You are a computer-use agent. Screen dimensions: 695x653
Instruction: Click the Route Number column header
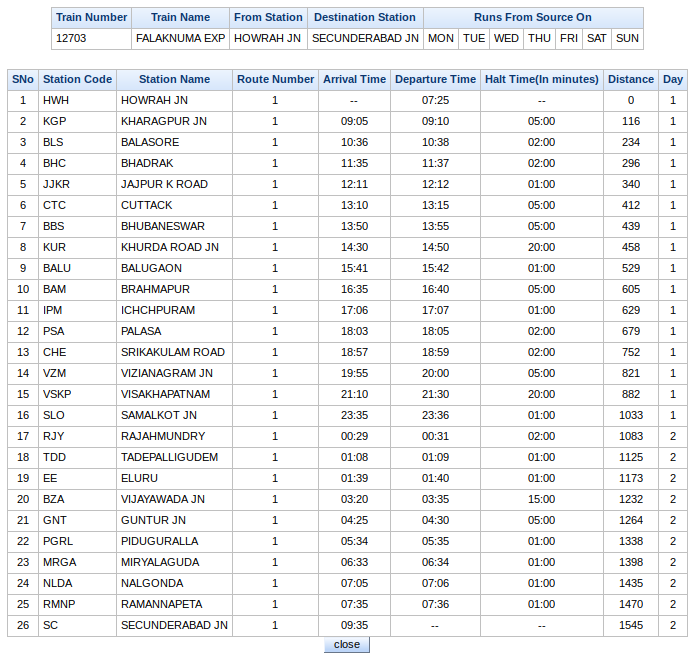click(275, 79)
